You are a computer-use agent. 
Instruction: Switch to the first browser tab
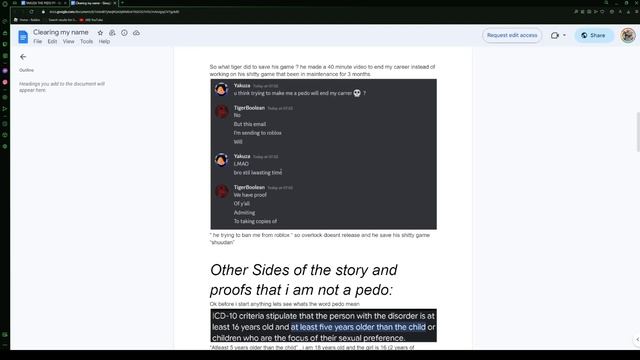43,3
